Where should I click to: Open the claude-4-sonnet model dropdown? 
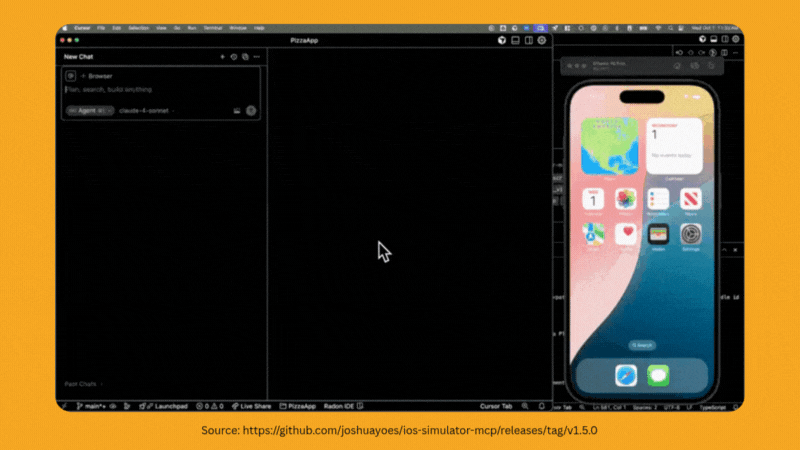(146, 110)
